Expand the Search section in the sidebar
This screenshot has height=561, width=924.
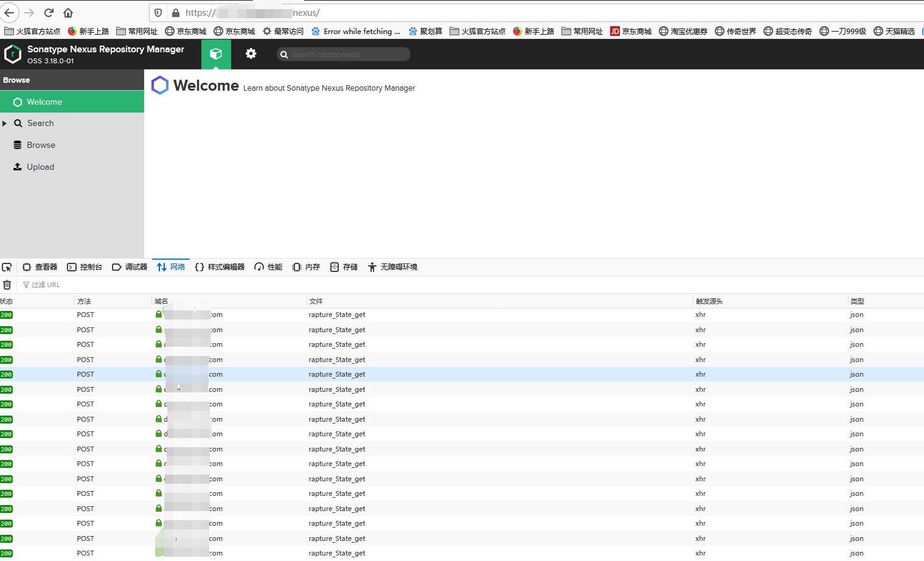tap(5, 123)
